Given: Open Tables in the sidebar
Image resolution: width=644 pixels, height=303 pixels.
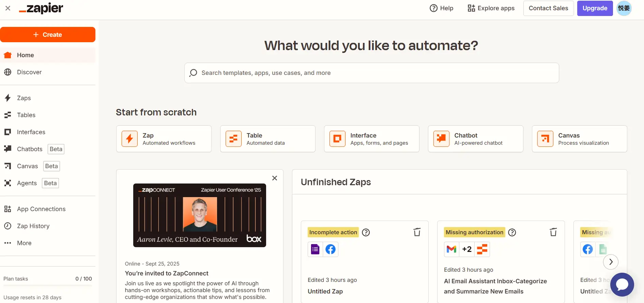Looking at the screenshot, I should pos(48,115).
